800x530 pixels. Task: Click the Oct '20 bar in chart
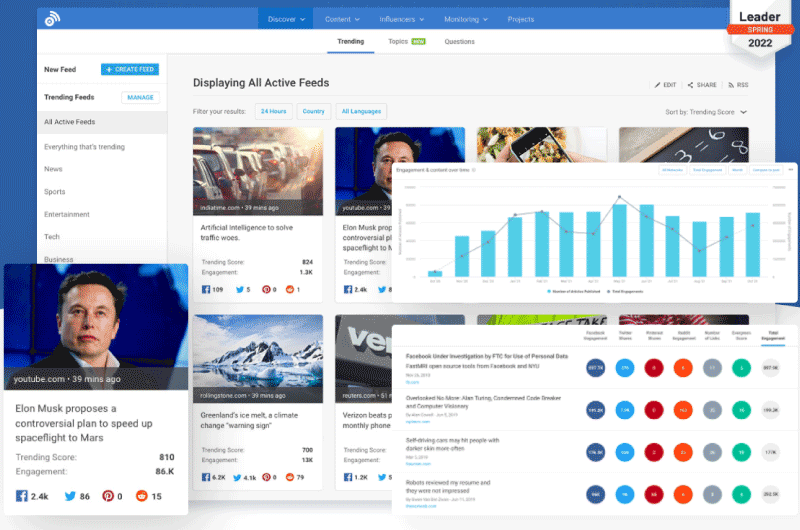[x=435, y=273]
